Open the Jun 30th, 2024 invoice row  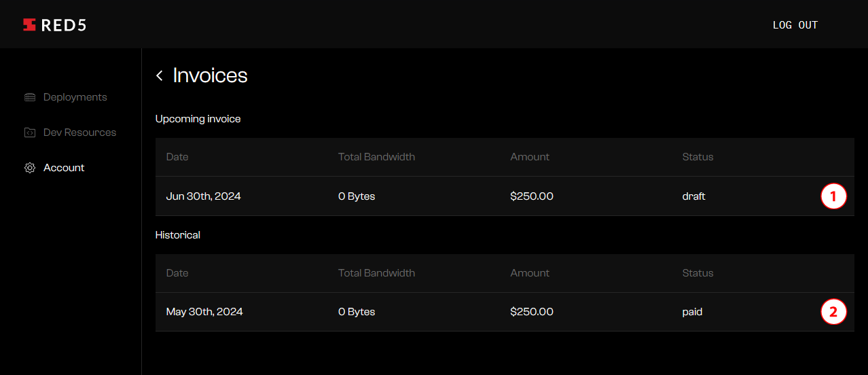click(505, 196)
